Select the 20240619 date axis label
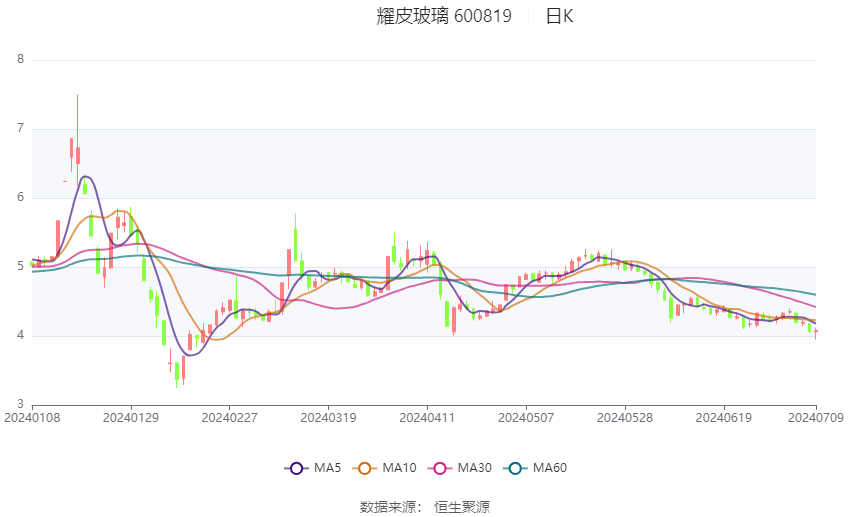This screenshot has width=850, height=517. tap(724, 418)
